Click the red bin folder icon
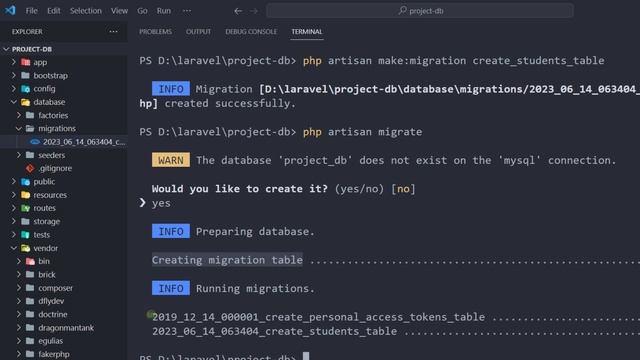The image size is (640, 360). (x=30, y=261)
